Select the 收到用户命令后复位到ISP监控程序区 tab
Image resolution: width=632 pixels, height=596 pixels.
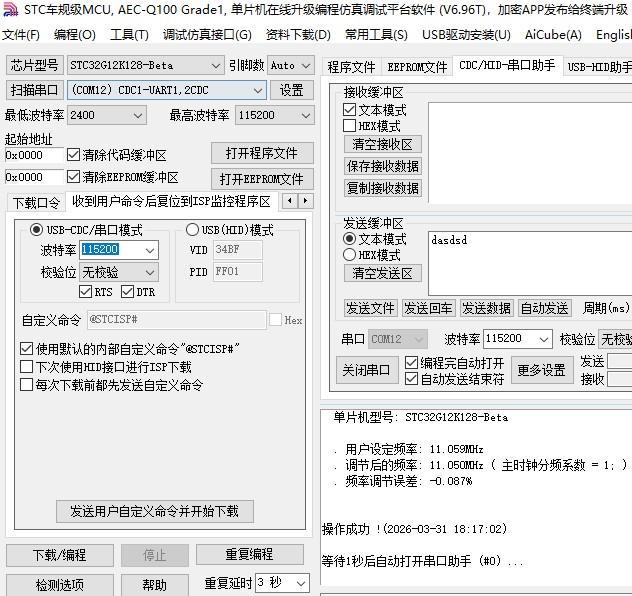(x=171, y=201)
